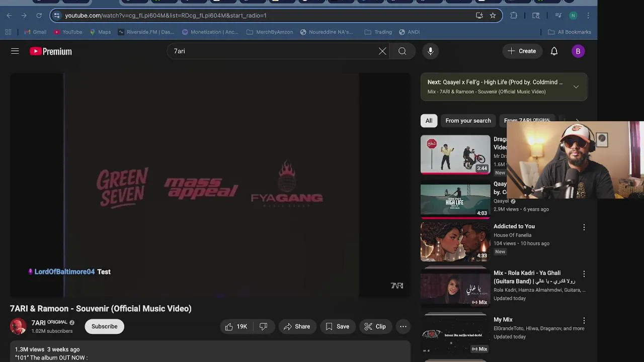Screen dimensions: 644x362
Task: Open the Gmail bookmark
Action: (x=35, y=32)
